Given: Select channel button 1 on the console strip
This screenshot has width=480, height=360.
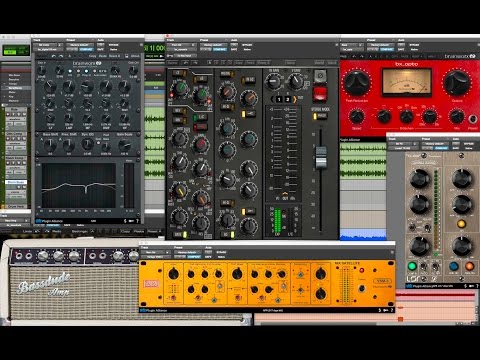Looking at the screenshot, I should 279,99.
